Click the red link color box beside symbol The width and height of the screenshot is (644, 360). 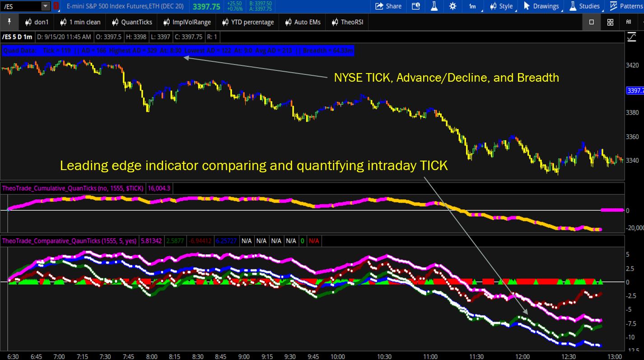56,6
